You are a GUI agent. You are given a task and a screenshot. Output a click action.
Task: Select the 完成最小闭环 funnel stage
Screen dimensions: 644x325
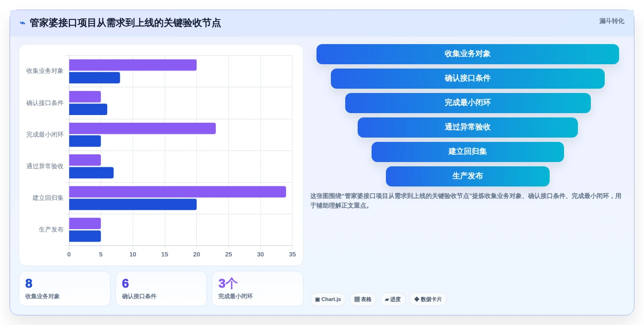point(468,103)
